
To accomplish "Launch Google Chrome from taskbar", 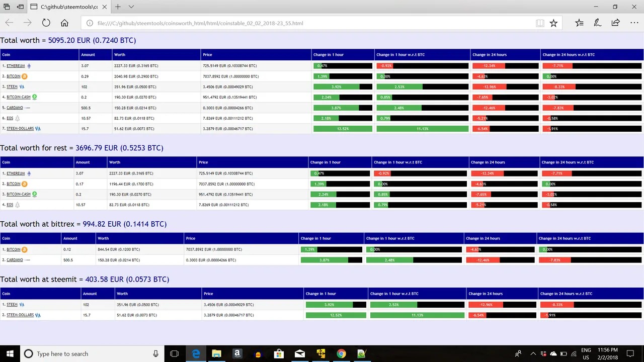I will (341, 353).
